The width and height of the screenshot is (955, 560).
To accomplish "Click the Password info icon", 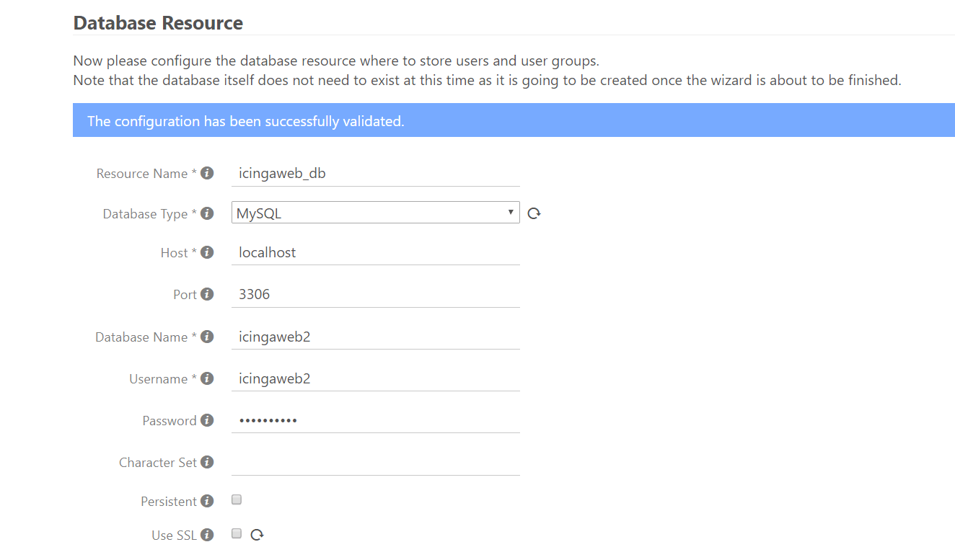I will click(207, 419).
